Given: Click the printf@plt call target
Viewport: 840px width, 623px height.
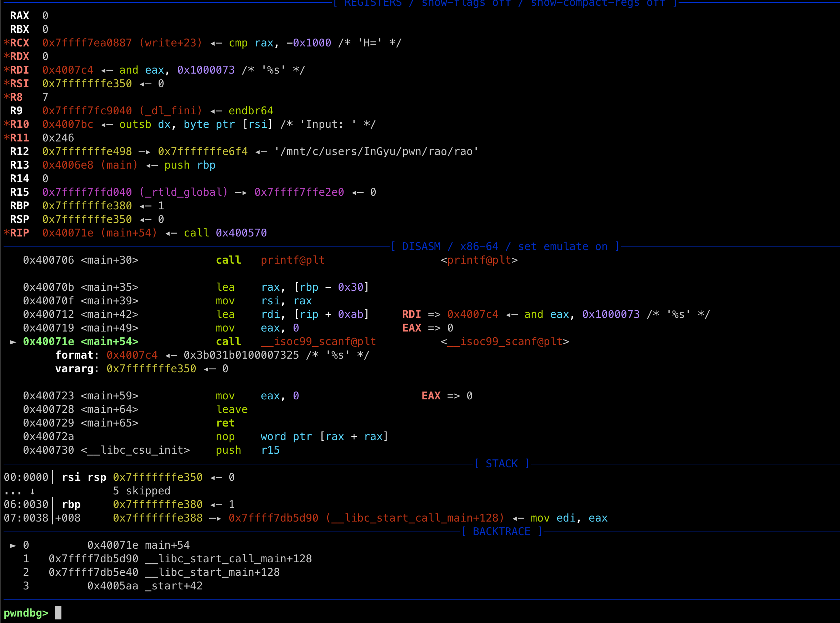Looking at the screenshot, I should tap(292, 260).
